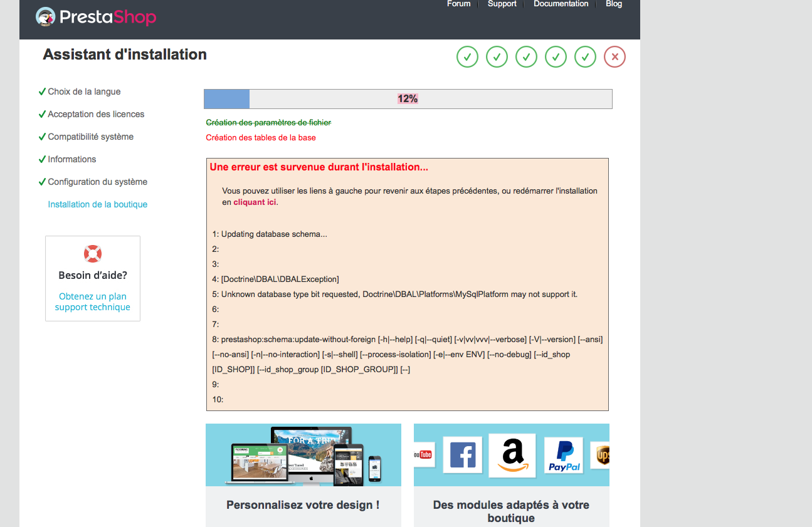Open 'Obtenez un plan support technique' link
The image size is (812, 527).
pyautogui.click(x=93, y=302)
